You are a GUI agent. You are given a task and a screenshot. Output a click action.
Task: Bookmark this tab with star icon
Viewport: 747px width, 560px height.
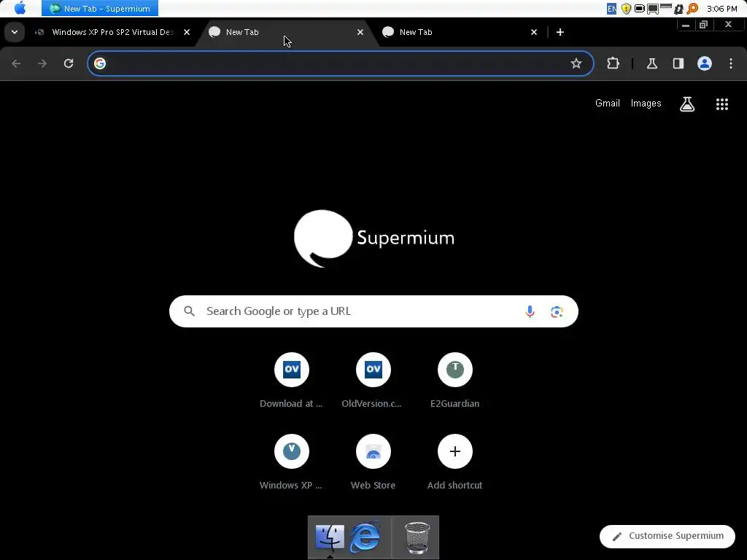coord(576,63)
